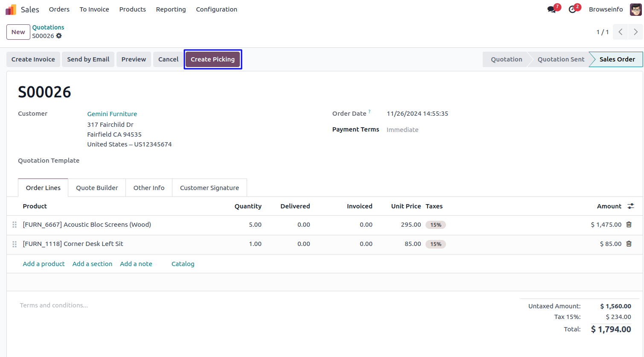Delete the Corner Desk Left Sit line

point(629,244)
